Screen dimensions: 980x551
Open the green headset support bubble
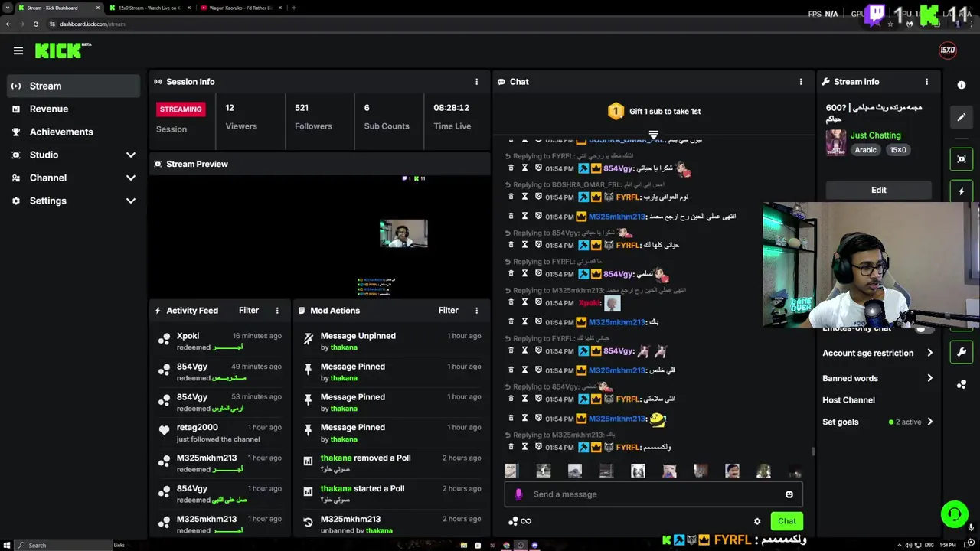click(x=954, y=514)
